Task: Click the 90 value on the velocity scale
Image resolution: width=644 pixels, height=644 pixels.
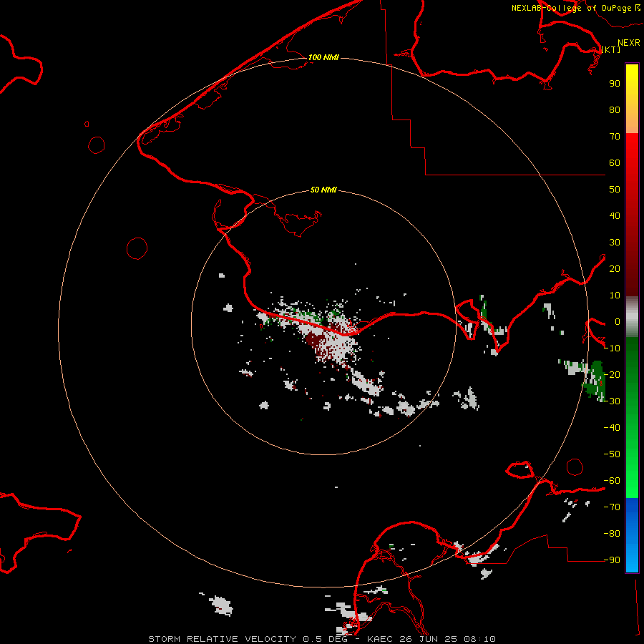Action: point(615,84)
